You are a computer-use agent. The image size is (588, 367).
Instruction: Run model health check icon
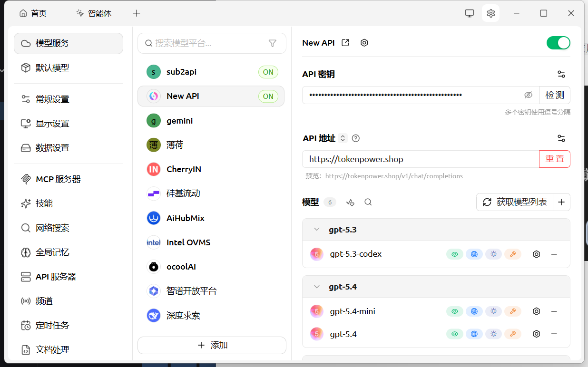coord(351,202)
